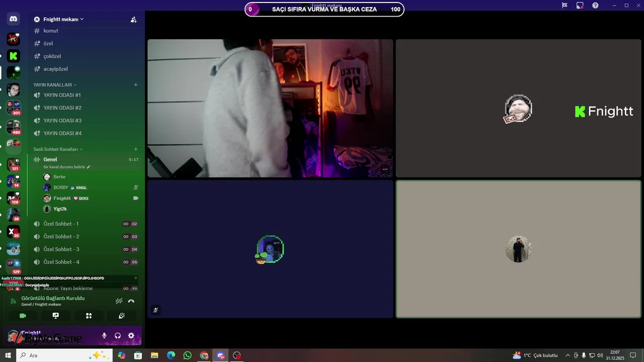Open the black X server with badge 35
The width and height of the screenshot is (644, 362).
click(x=14, y=232)
